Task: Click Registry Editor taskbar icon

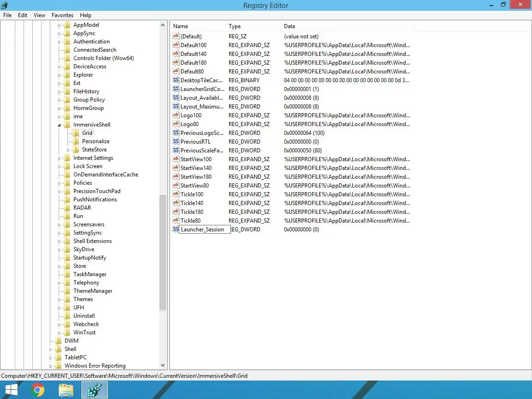Action: pos(95,390)
